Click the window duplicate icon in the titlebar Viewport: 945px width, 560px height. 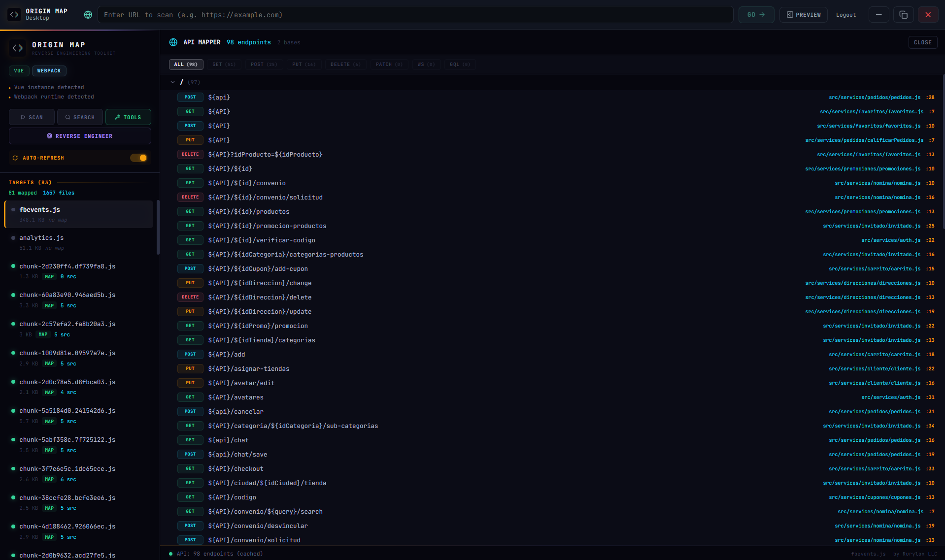903,15
